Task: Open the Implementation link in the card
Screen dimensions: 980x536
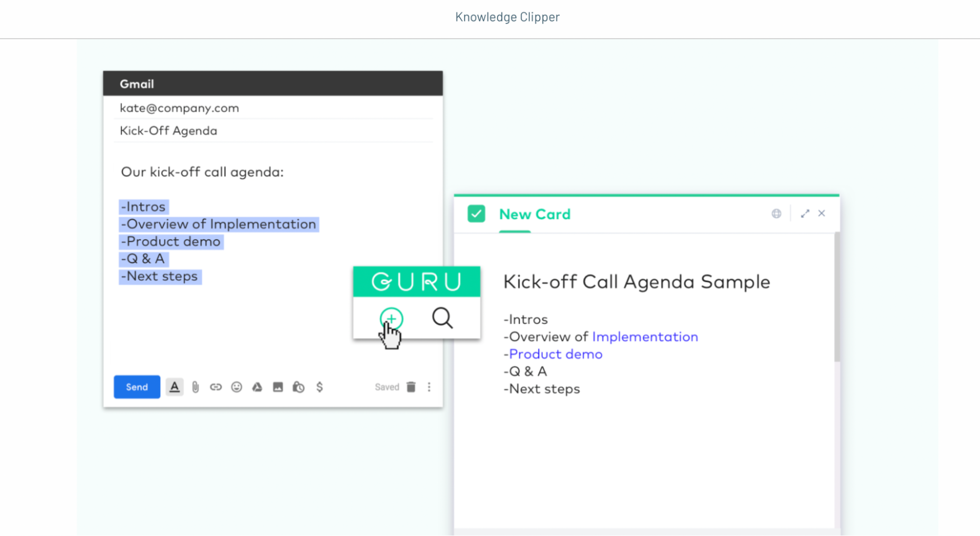Action: (x=645, y=337)
